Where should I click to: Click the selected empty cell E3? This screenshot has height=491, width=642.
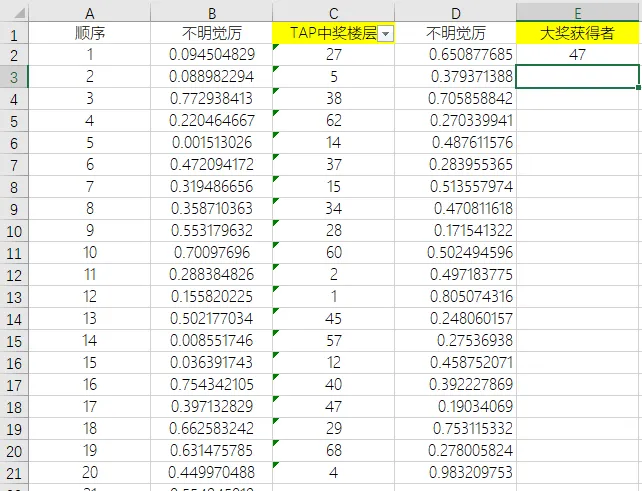click(x=578, y=77)
